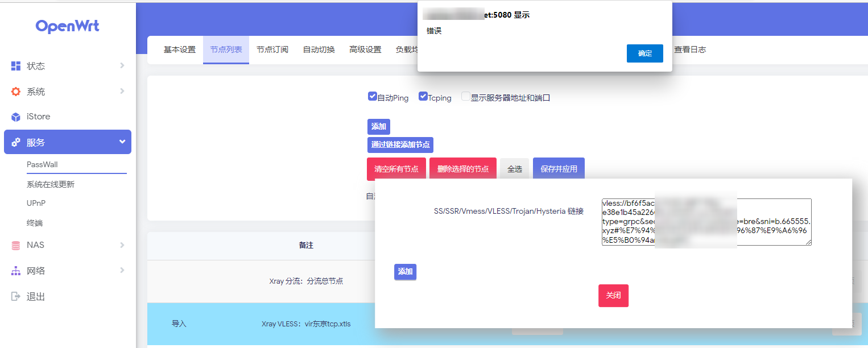Click the 通过链接添加节点 button
The width and height of the screenshot is (868, 348).
tap(400, 145)
